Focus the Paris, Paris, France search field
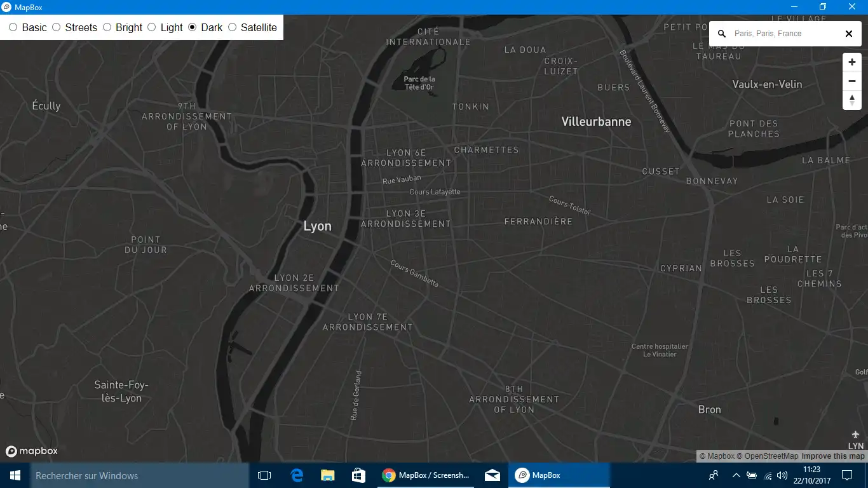The image size is (868, 488). [785, 34]
